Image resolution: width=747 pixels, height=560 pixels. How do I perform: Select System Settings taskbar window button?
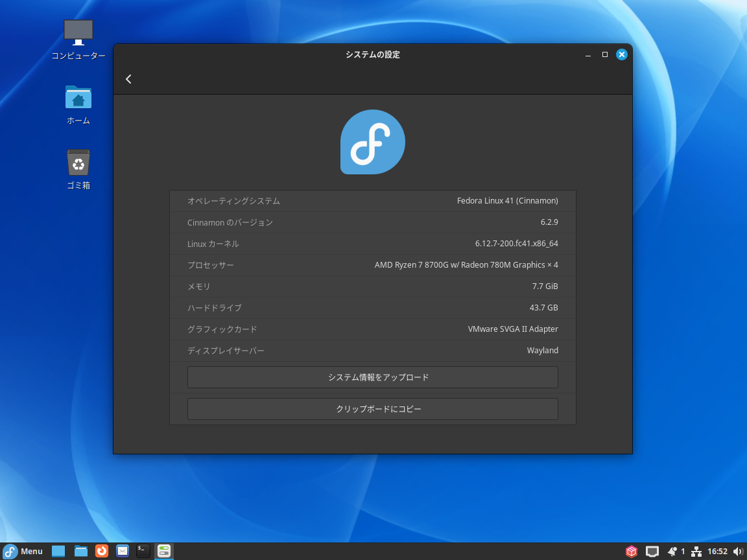[164, 551]
